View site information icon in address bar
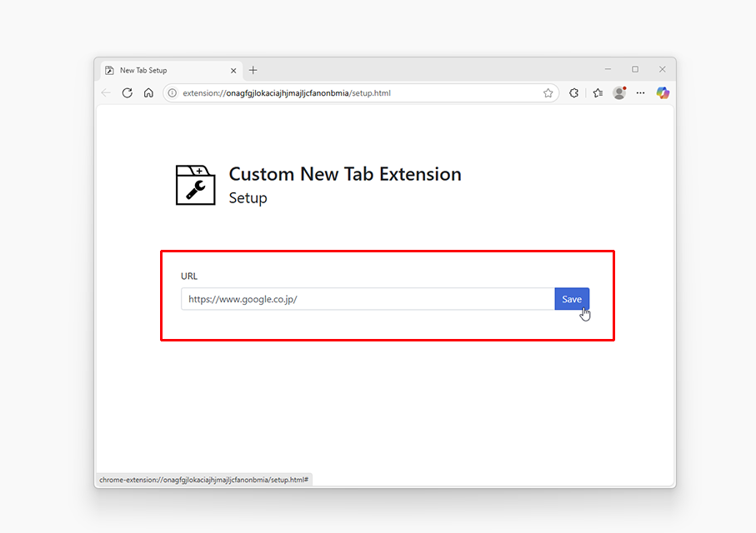The width and height of the screenshot is (756, 533). 173,93
